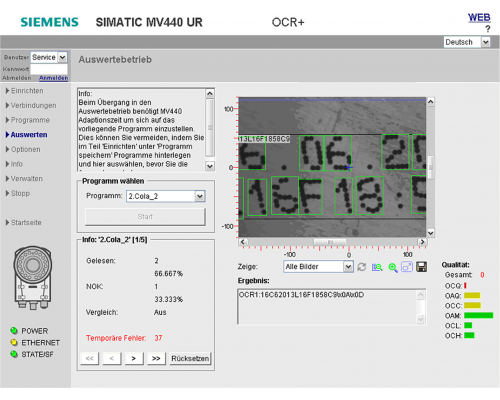Click the Temporäre Fehler value 37
The height and width of the screenshot is (400, 500).
(x=158, y=338)
